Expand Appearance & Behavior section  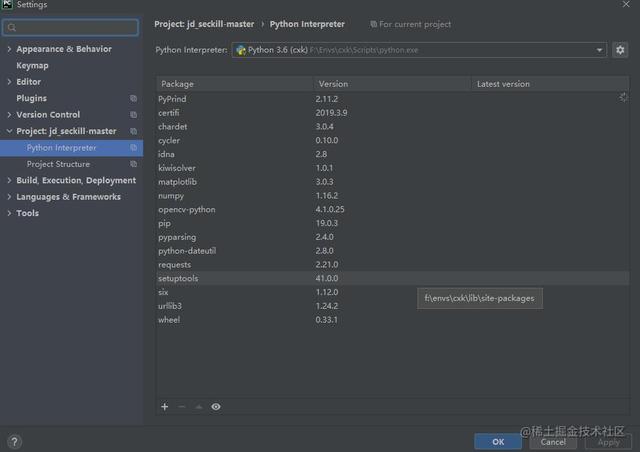(x=9, y=49)
